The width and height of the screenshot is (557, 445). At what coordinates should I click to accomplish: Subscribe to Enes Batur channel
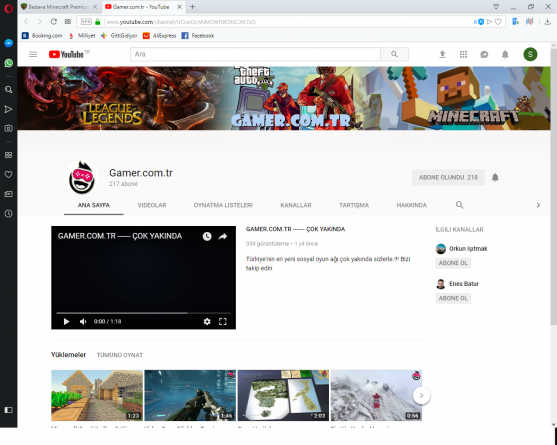tap(453, 298)
